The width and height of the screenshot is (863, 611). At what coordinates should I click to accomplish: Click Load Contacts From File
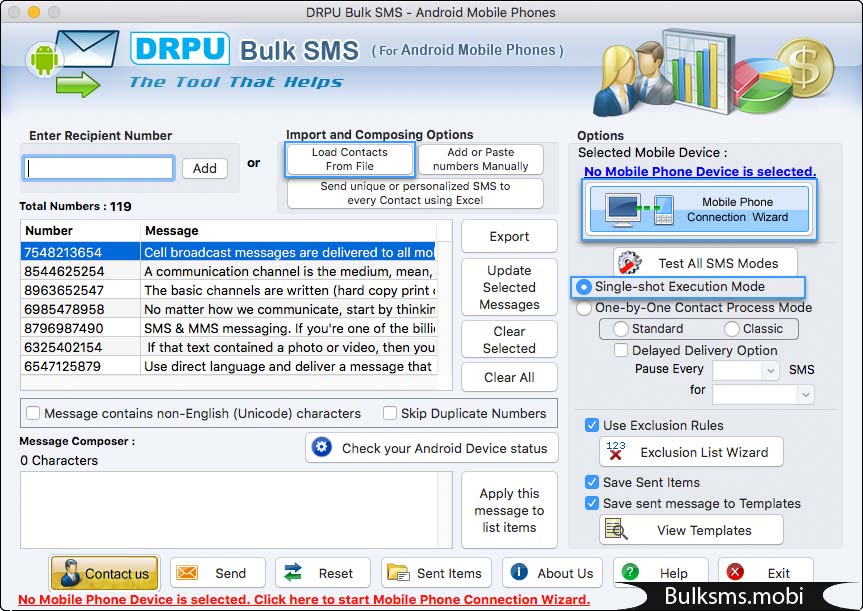click(349, 159)
